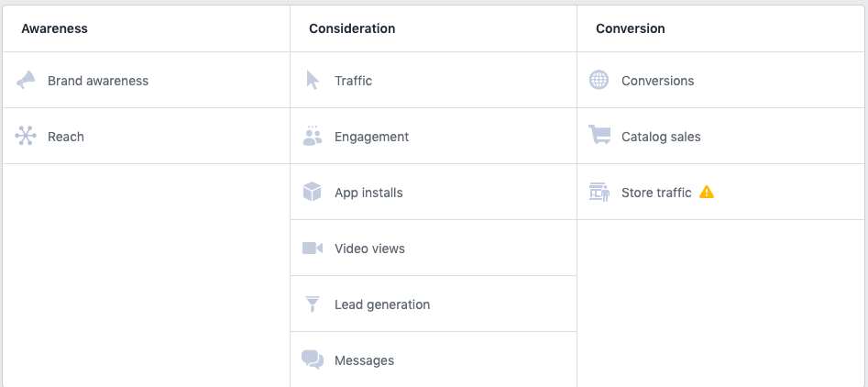Click the Awareness column heading
This screenshot has width=868, height=387.
point(54,28)
